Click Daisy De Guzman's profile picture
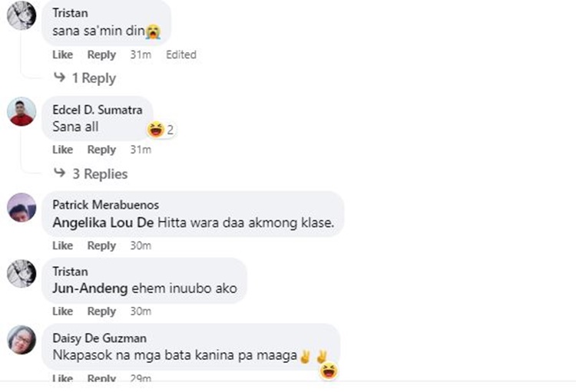Screen dimensions: 576x392 [x=22, y=340]
